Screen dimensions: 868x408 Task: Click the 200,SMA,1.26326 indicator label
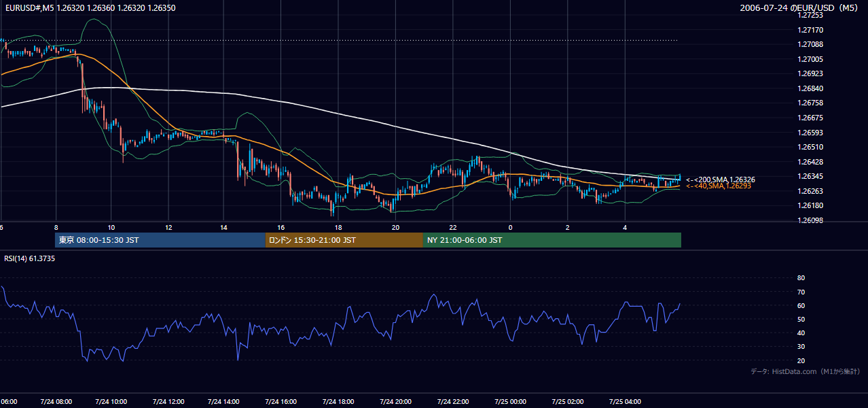721,180
